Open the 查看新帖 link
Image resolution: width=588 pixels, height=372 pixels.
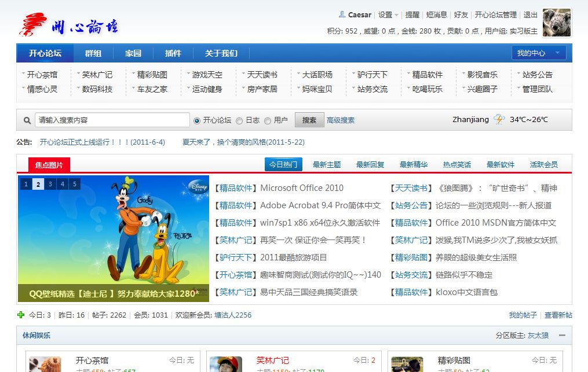pyautogui.click(x=558, y=315)
